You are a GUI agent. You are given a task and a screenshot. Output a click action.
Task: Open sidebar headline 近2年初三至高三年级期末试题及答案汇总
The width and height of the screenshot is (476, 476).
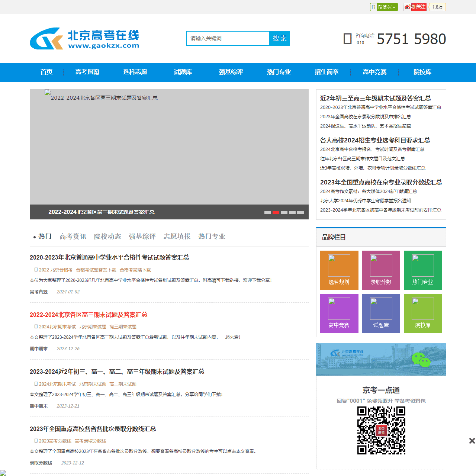pos(376,98)
